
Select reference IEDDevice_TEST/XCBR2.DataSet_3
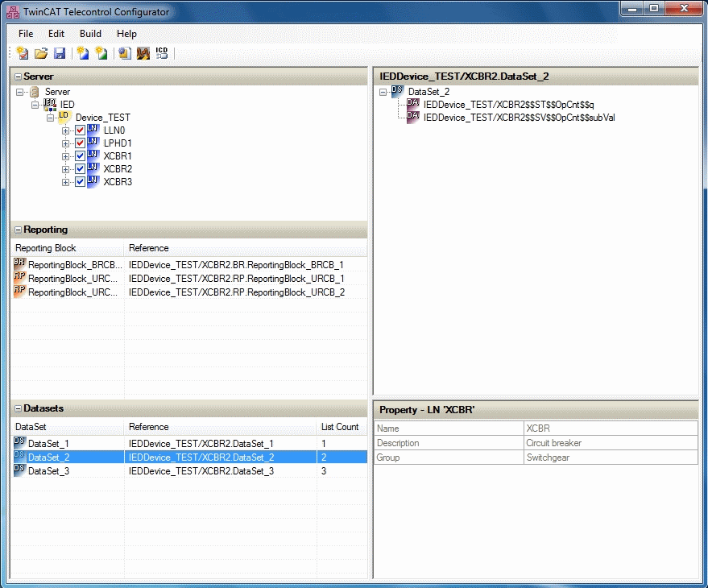(201, 471)
